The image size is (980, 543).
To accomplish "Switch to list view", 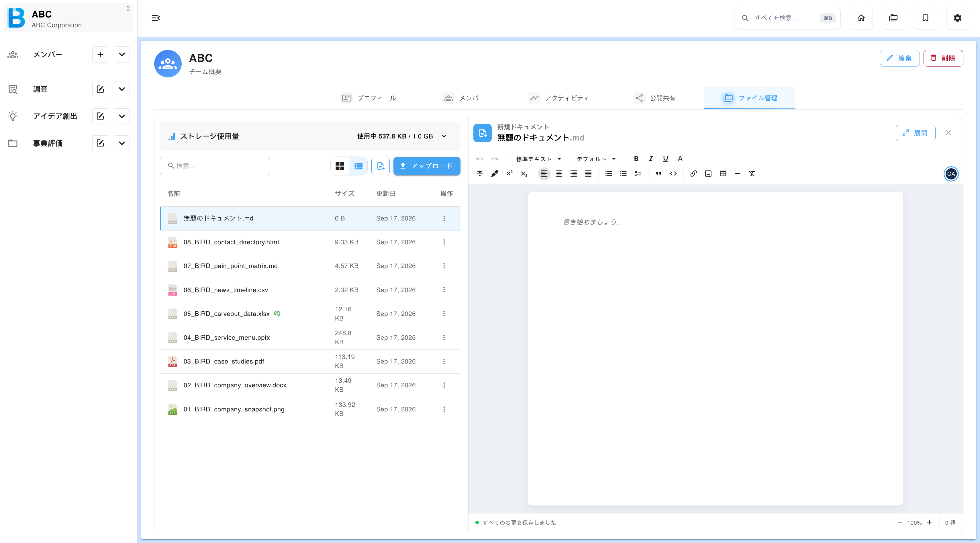I will tap(358, 166).
